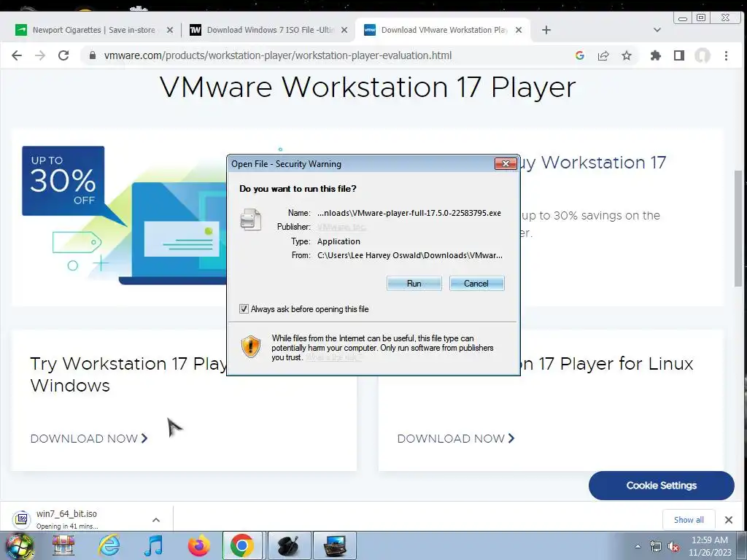Viewport: 747px width, 560px height.
Task: Open Cookie Settings
Action: 661,486
